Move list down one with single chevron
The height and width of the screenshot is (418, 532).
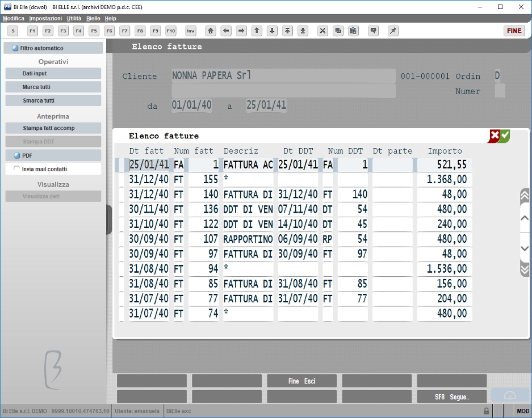coord(525,248)
